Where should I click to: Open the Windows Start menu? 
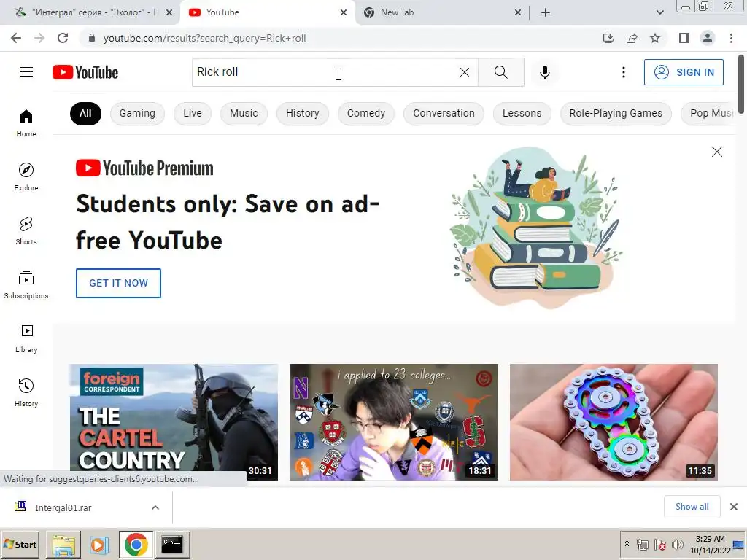pos(20,544)
